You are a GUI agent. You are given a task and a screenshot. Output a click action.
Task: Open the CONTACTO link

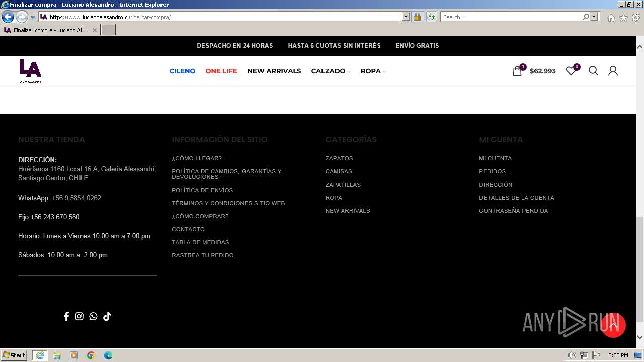188,229
